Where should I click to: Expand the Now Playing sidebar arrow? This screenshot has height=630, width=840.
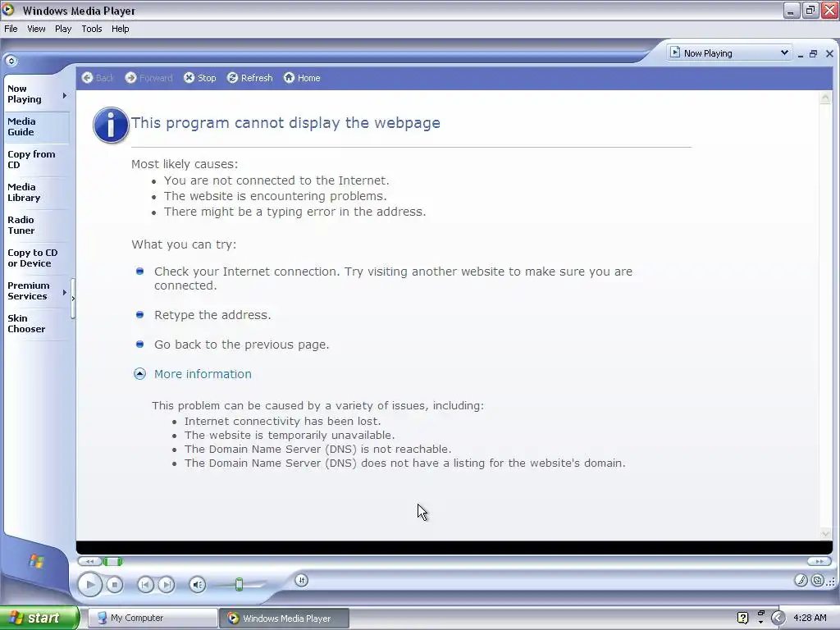point(65,95)
